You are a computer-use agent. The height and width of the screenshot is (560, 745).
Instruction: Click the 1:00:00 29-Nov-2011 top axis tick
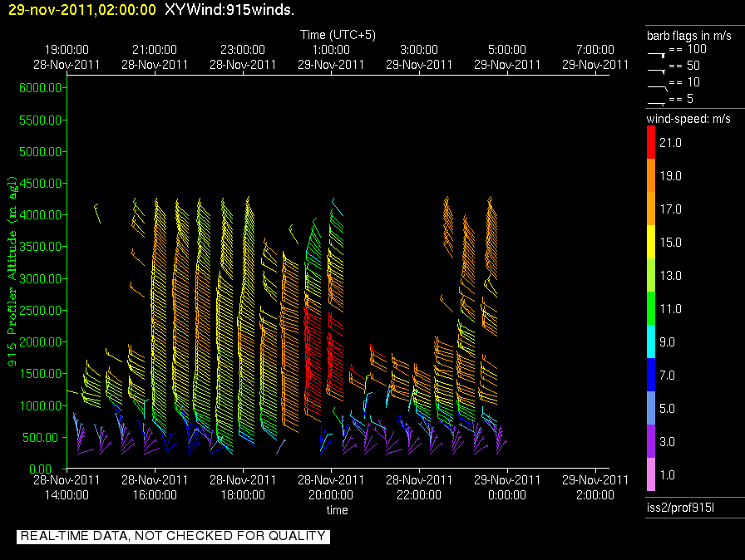tap(330, 56)
